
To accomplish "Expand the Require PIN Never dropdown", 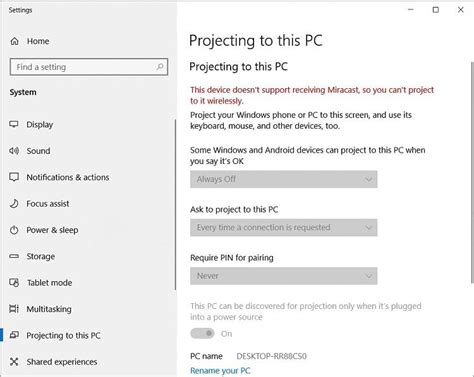I will 284,276.
